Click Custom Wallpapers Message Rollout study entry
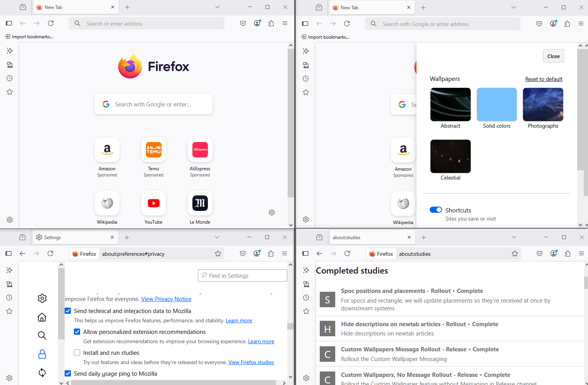588x385 pixels. [x=449, y=354]
